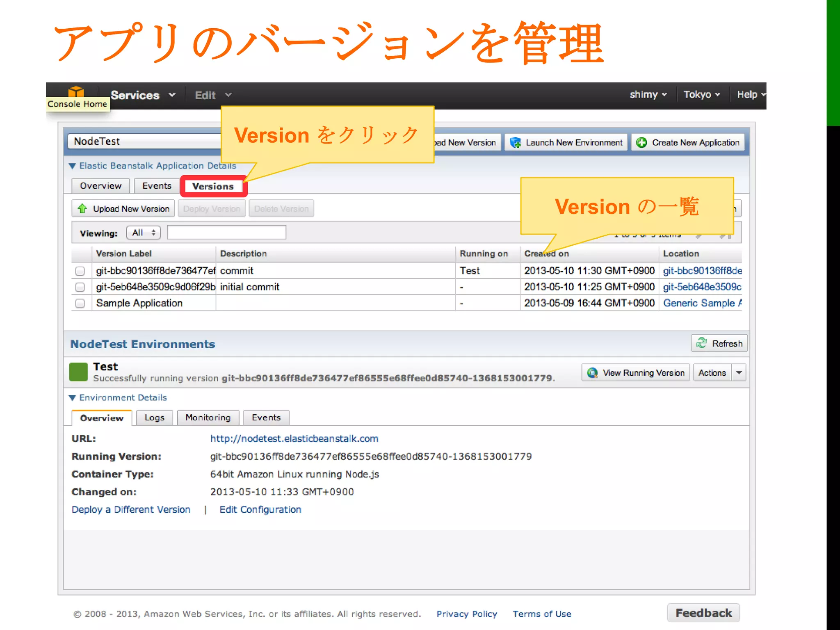Open the nodetest.elasticbeanstalk.com URL link

294,438
